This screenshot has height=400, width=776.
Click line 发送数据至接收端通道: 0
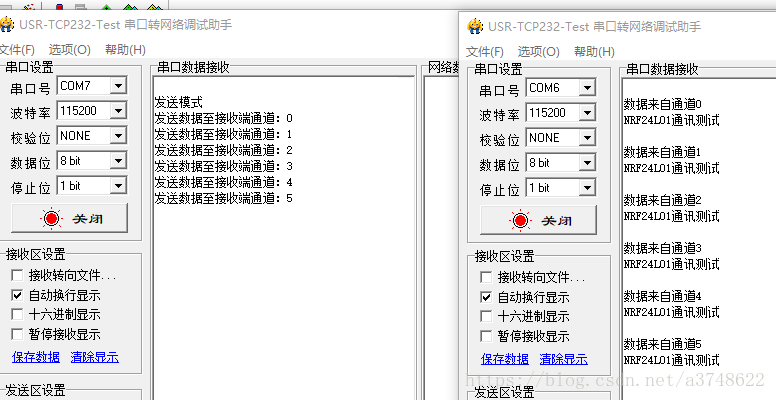[224, 118]
